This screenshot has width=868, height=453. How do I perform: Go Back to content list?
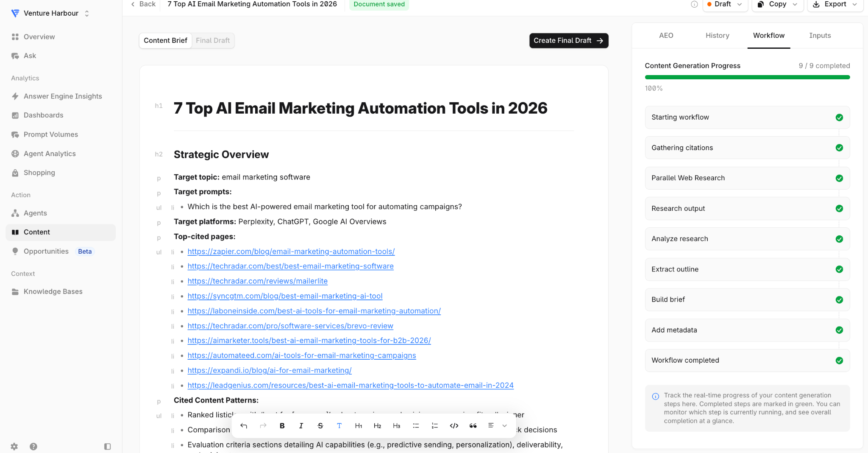[x=143, y=4]
